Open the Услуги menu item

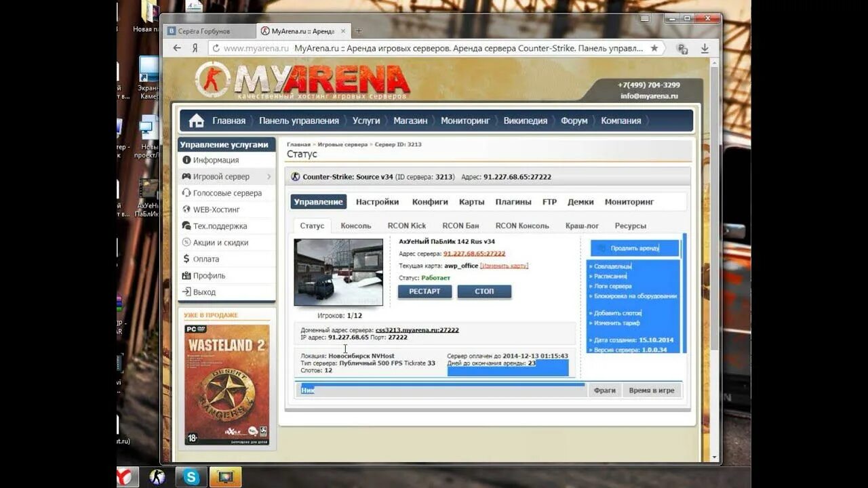click(366, 121)
